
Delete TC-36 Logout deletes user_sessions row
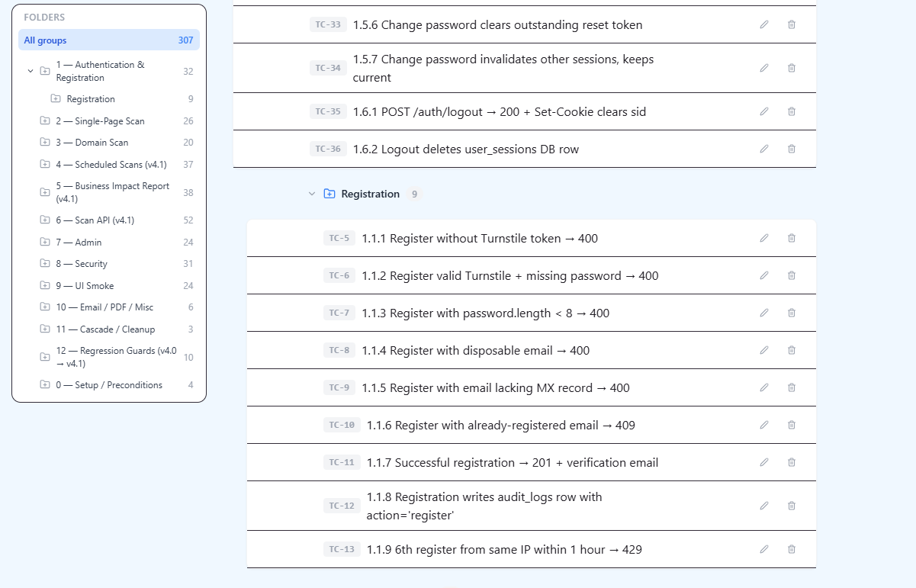point(792,149)
